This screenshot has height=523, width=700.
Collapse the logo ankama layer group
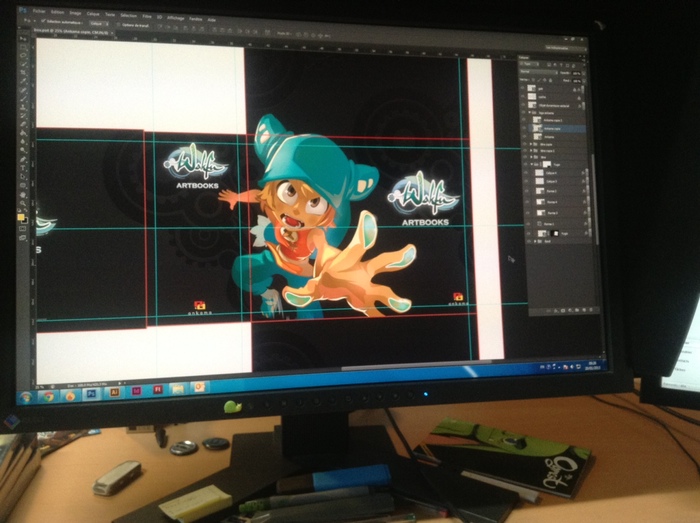[x=529, y=113]
